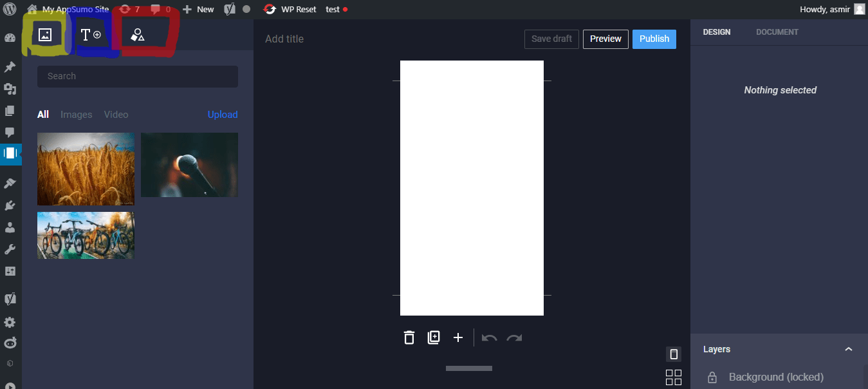Click the lock icon on Background layer
The width and height of the screenshot is (868, 389).
(x=712, y=377)
